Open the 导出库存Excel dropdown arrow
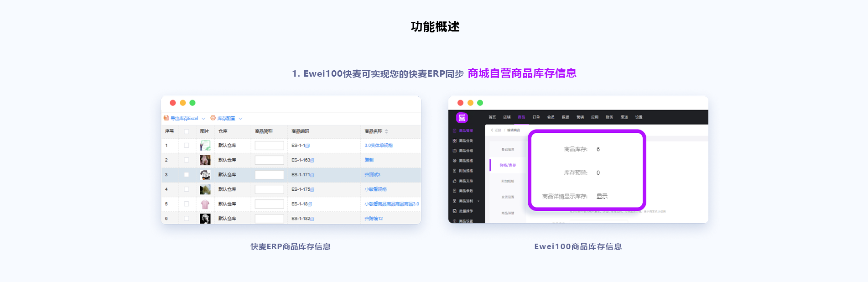 (203, 119)
